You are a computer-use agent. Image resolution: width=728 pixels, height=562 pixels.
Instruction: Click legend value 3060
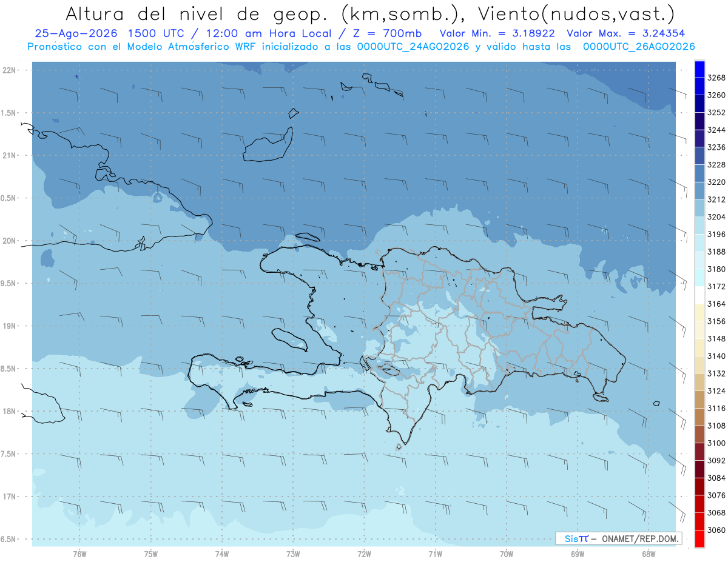click(x=716, y=530)
